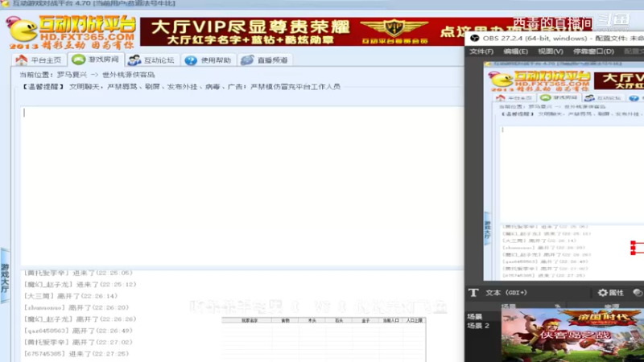644x362 pixels.
Task: Select the log entry timestamped 22:25:12
Action: click(x=80, y=285)
